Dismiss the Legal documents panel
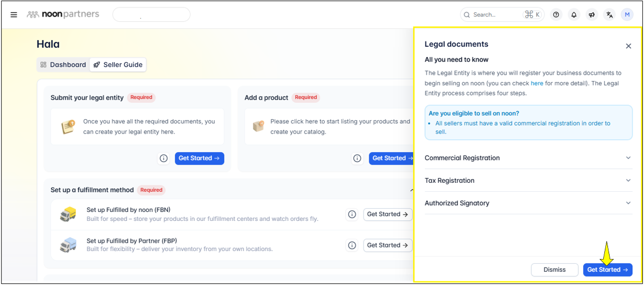This screenshot has width=644, height=285. (x=555, y=270)
